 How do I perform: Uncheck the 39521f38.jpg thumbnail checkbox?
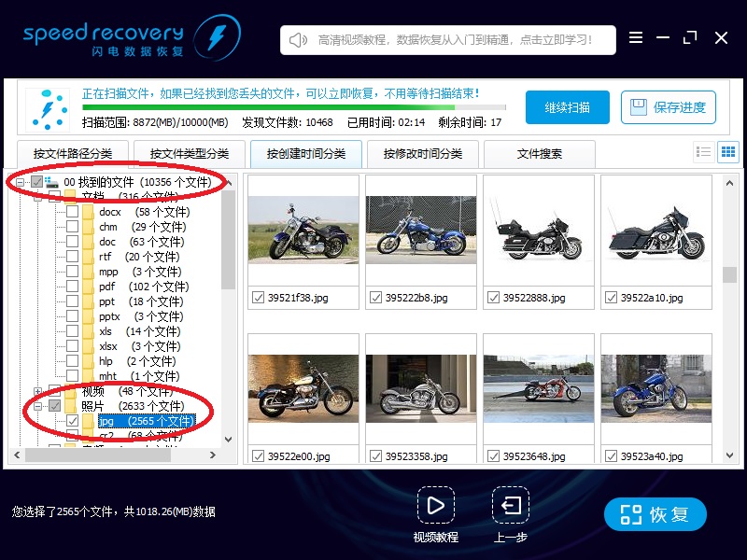tap(257, 298)
